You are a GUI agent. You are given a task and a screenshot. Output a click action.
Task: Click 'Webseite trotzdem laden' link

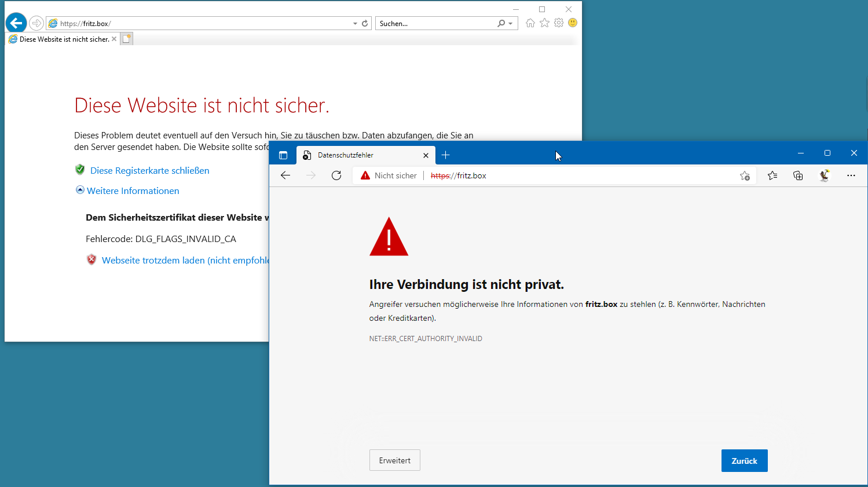tap(185, 261)
